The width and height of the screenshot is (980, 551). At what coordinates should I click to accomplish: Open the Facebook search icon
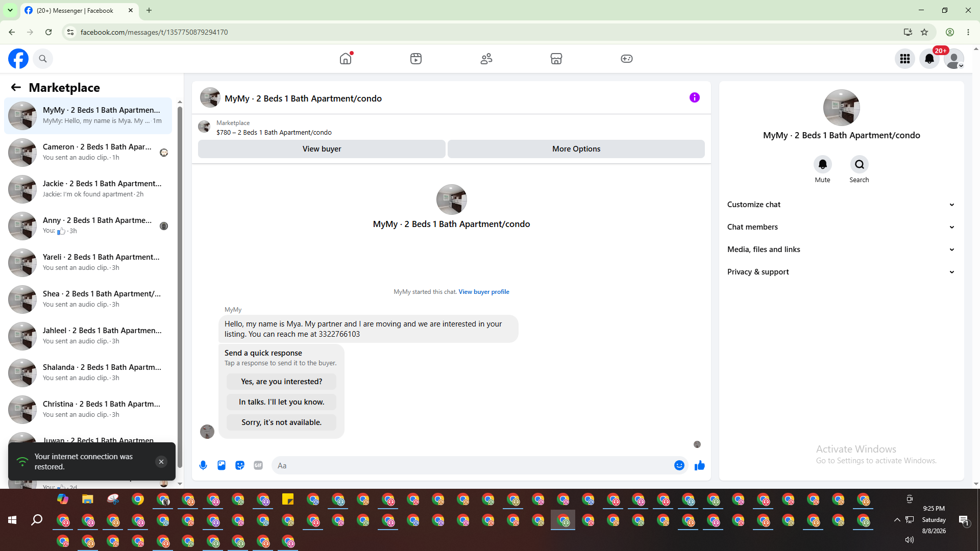coord(43,59)
